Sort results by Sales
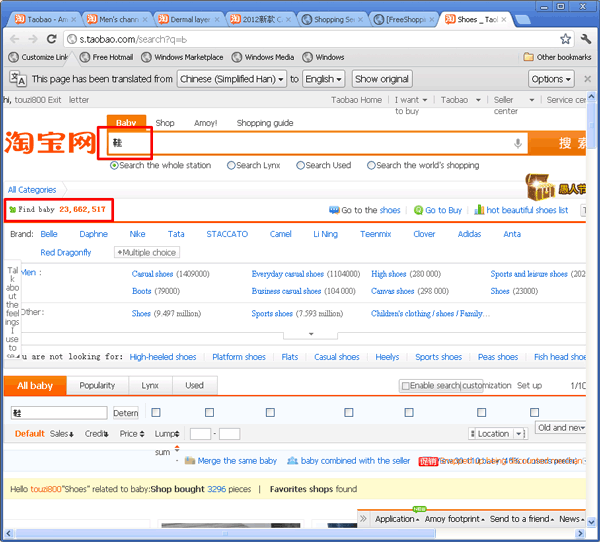The image size is (600, 542). (62, 434)
